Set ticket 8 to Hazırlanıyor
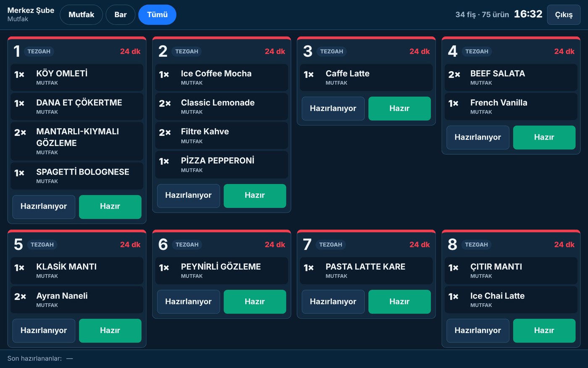The image size is (588, 368). click(478, 331)
